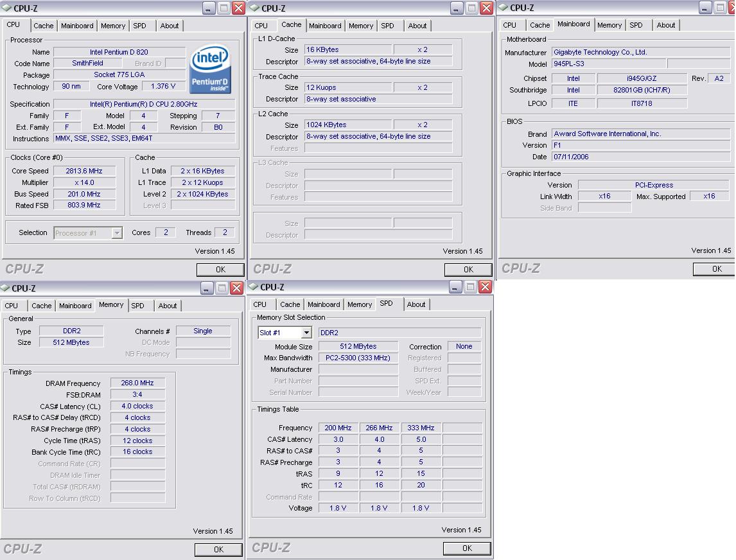Select Mainboard tab in the DRAM Timings window
The height and width of the screenshot is (560, 736).
(x=75, y=306)
